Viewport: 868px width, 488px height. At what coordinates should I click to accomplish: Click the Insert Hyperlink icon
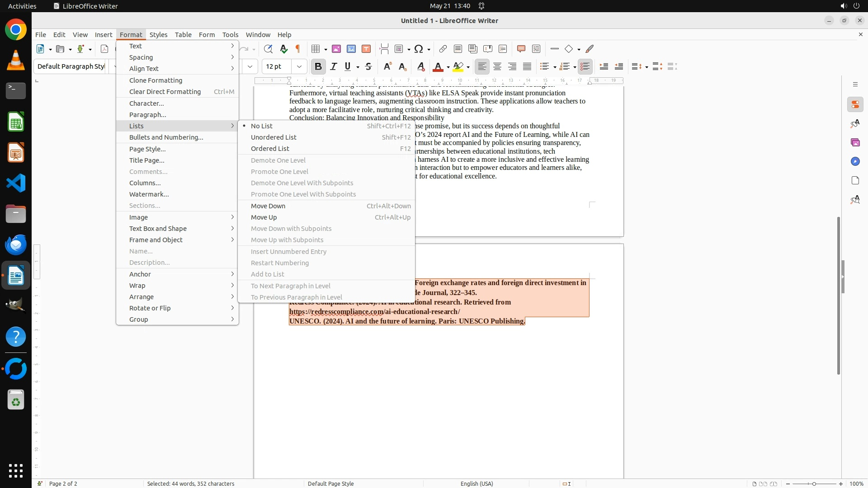443,49
